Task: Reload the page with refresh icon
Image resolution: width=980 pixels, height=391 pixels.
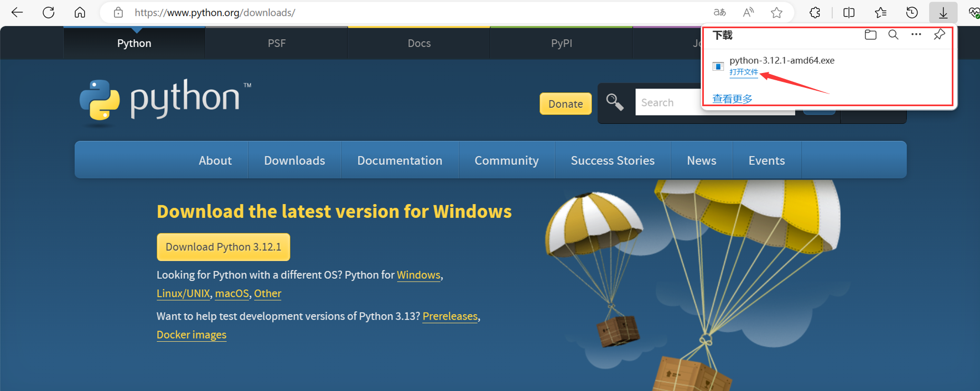Action: 49,12
